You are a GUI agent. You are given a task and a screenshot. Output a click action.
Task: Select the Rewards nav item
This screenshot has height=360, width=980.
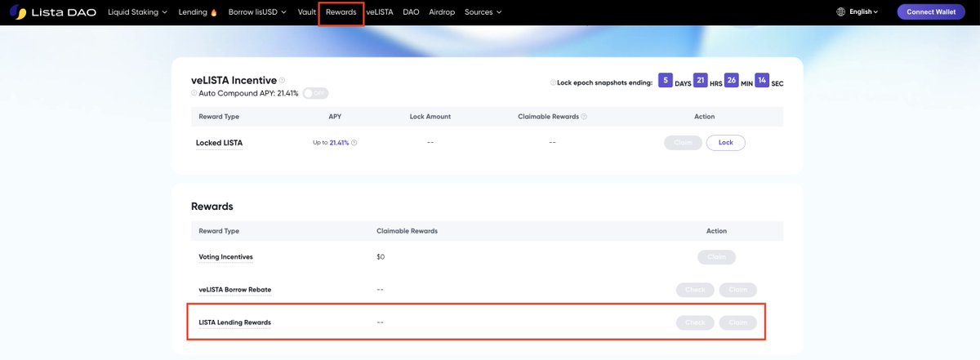pyautogui.click(x=341, y=12)
